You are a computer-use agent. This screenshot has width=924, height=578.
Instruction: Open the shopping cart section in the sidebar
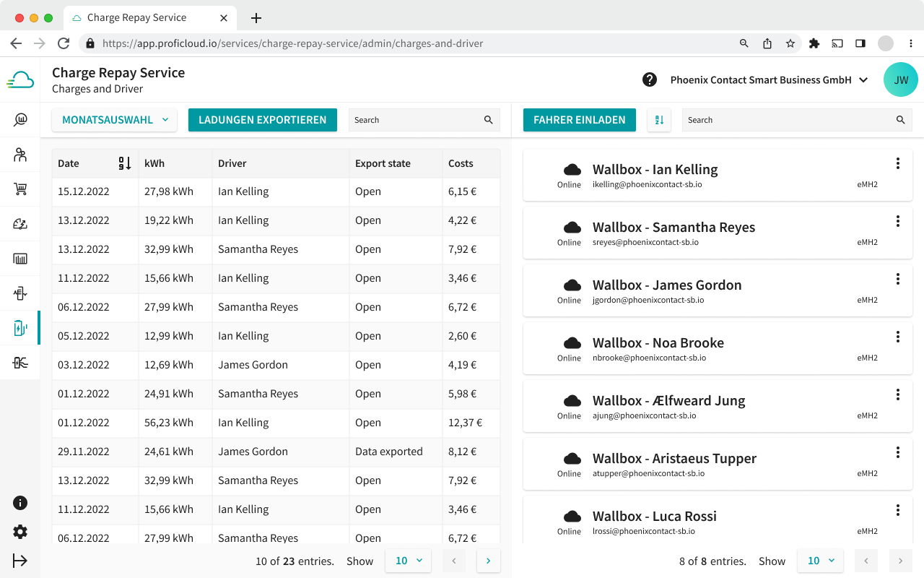tap(19, 189)
